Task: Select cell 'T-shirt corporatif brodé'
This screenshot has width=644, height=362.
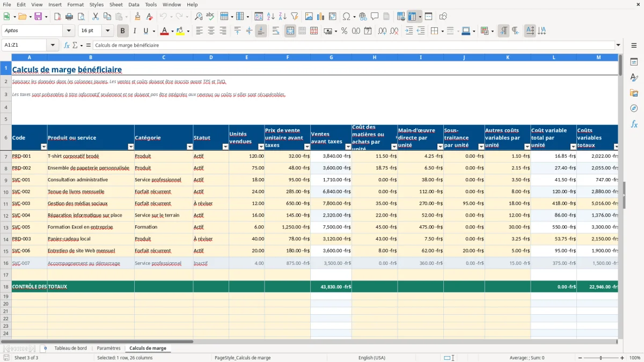Action: click(91, 156)
